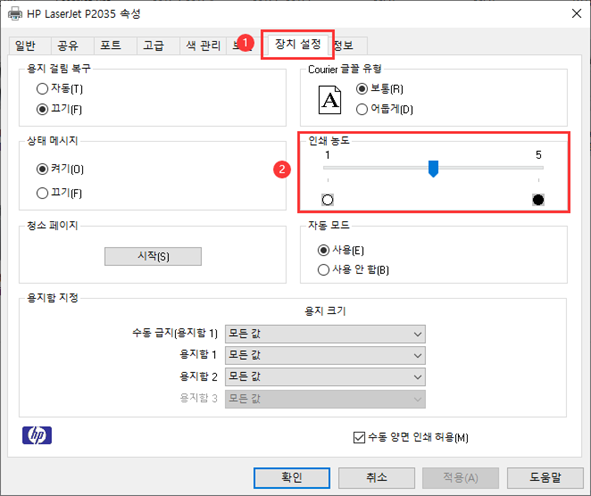Click the darkest density black circle icon
This screenshot has width=591, height=496.
pyautogui.click(x=538, y=200)
